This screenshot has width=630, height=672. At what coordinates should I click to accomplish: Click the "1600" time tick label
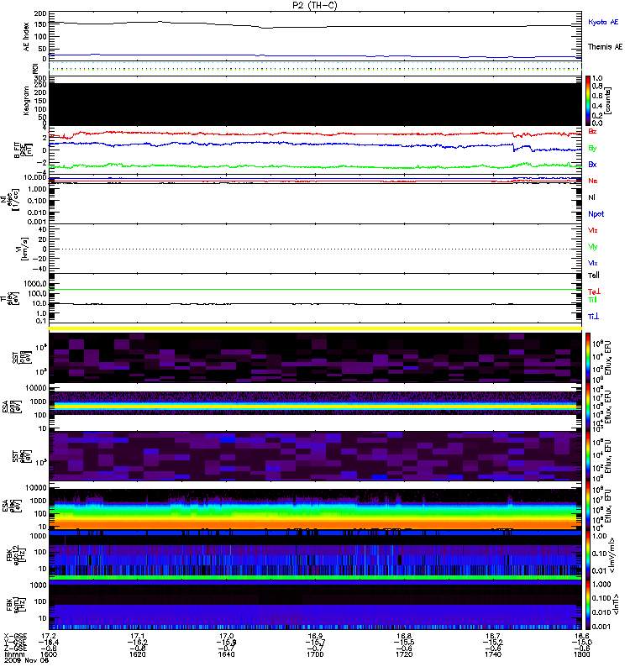pos(49,654)
